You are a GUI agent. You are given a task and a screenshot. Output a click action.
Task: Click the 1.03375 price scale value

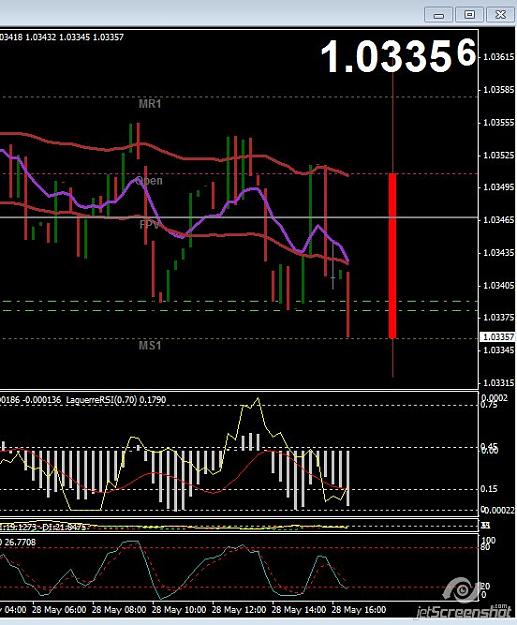[498, 318]
